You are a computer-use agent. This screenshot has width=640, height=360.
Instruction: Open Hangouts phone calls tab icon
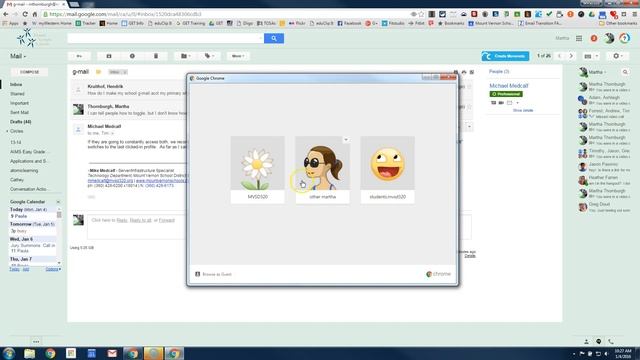[611, 341]
